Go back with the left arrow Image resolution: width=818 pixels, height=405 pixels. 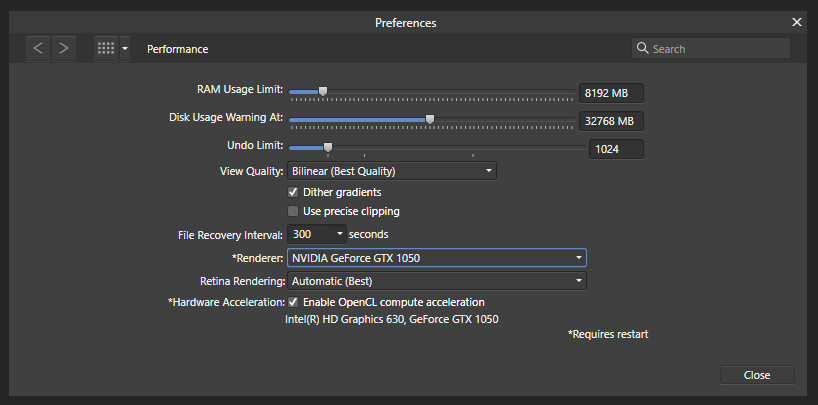click(x=38, y=49)
